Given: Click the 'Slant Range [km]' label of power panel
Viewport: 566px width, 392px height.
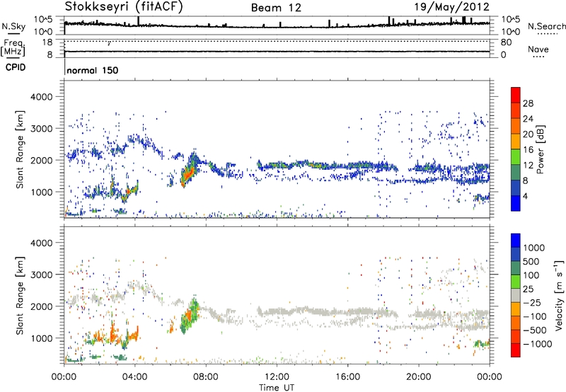Looking at the screenshot, I should click(x=20, y=149).
